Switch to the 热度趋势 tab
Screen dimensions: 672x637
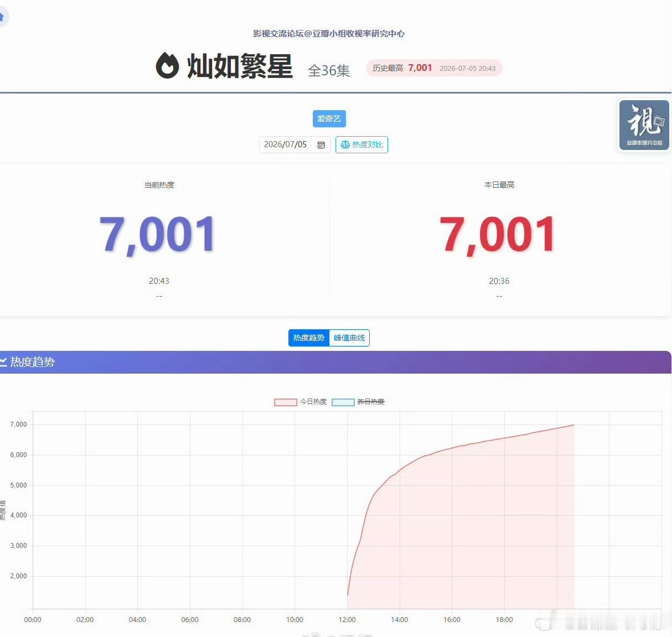point(309,338)
